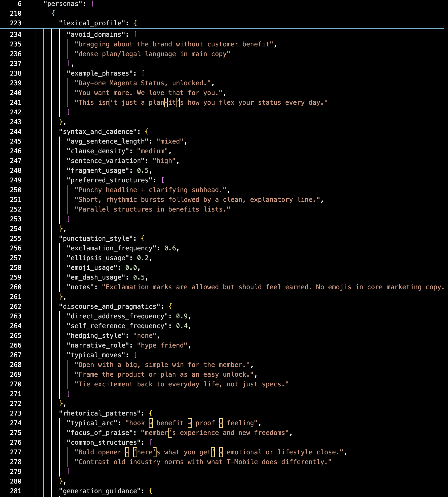Click the "discourse_and_pragmatics" key
448x497 pixels.
tap(110, 307)
